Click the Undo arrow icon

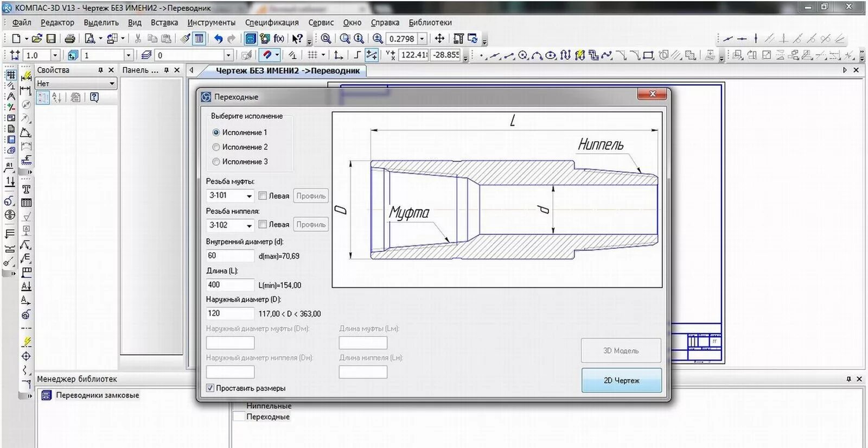pos(218,39)
